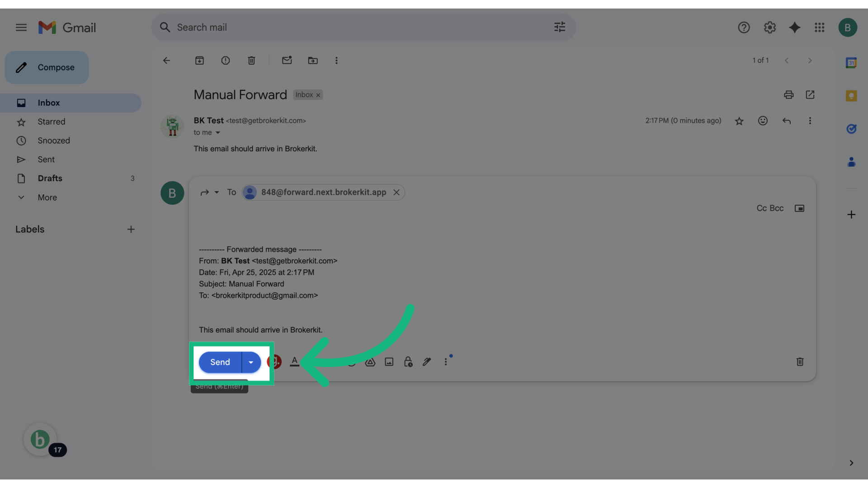Open Google apps grid

[x=820, y=28]
